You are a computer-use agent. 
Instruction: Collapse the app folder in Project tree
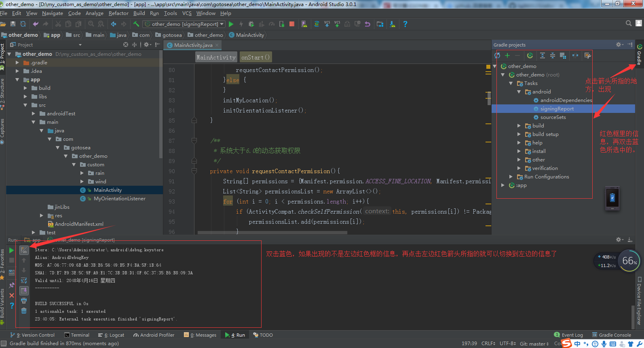pos(17,80)
